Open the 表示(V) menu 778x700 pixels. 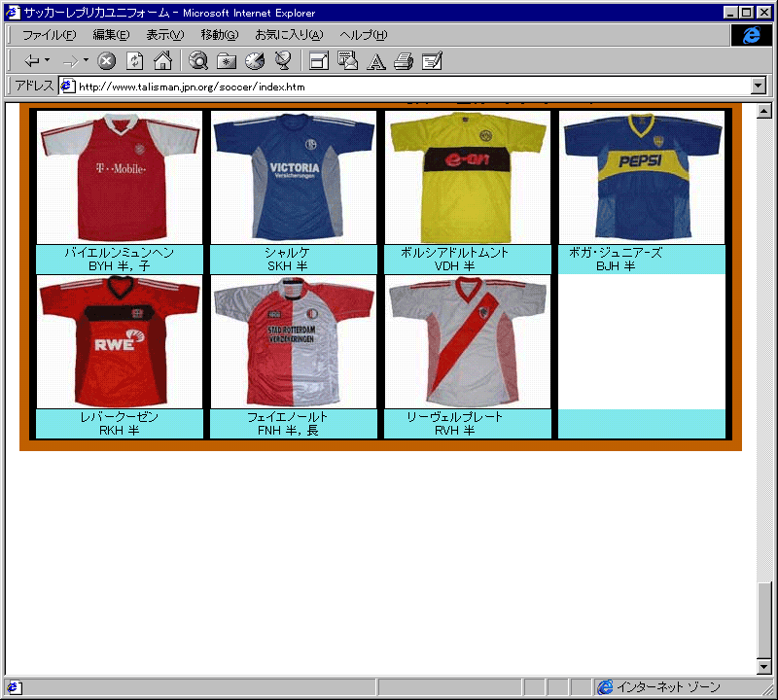point(164,35)
